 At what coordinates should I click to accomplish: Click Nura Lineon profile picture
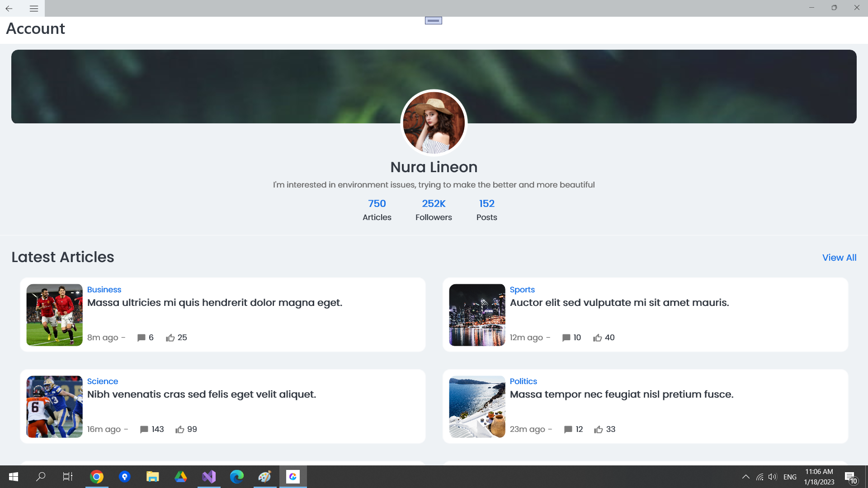[434, 122]
